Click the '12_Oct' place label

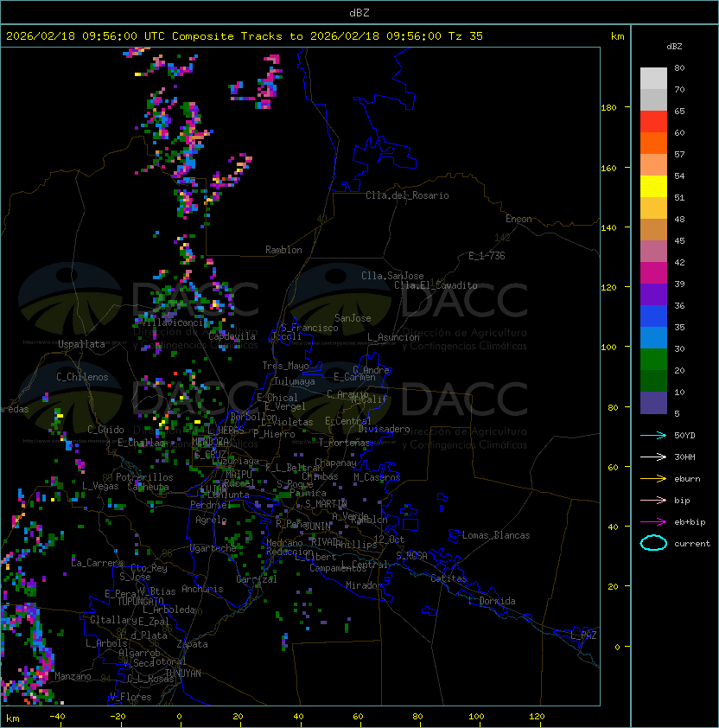389,539
